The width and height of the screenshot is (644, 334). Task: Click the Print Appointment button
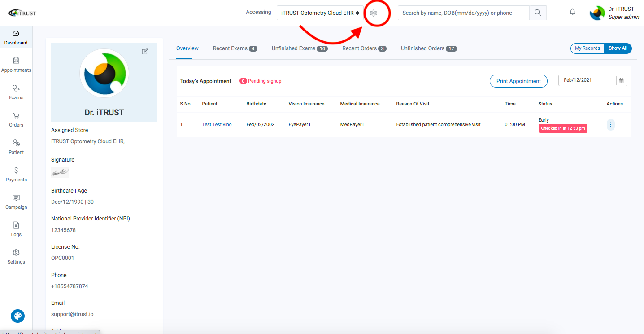click(x=518, y=81)
